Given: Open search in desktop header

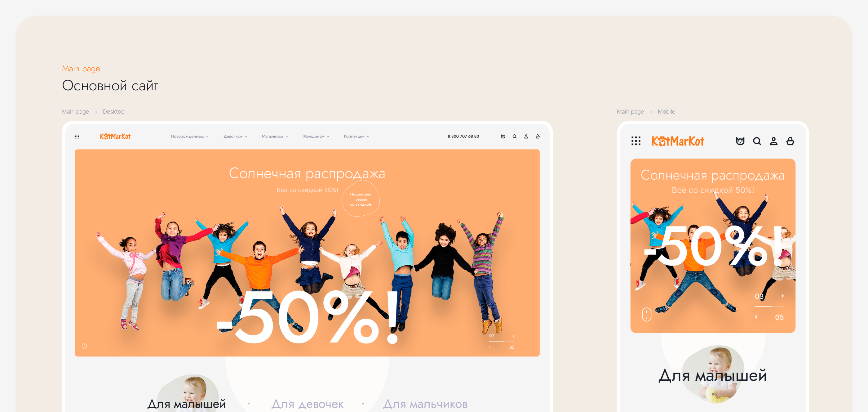Looking at the screenshot, I should coord(515,137).
